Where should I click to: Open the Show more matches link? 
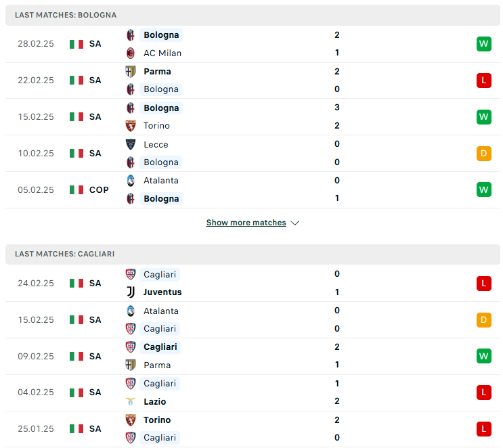pos(246,223)
